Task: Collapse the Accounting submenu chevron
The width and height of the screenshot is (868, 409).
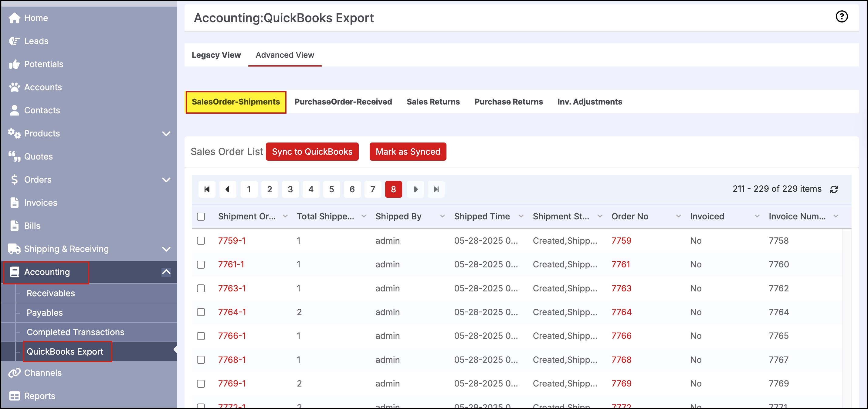Action: coord(166,272)
